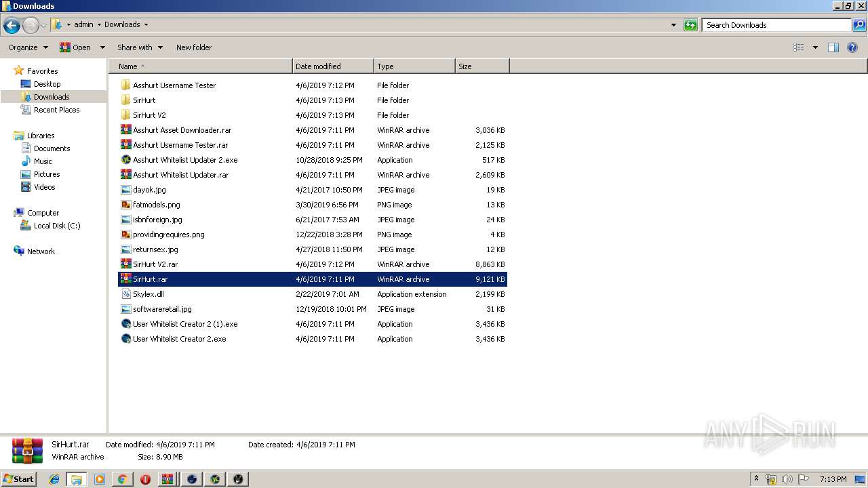Select the SirHurt V2 folder icon
The image size is (868, 488).
coord(125,115)
